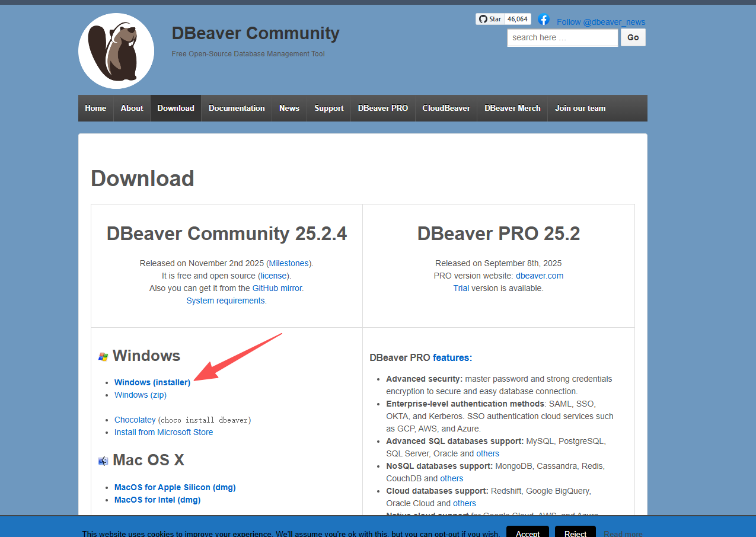Click the Advanced security feature text

pyautogui.click(x=499, y=385)
